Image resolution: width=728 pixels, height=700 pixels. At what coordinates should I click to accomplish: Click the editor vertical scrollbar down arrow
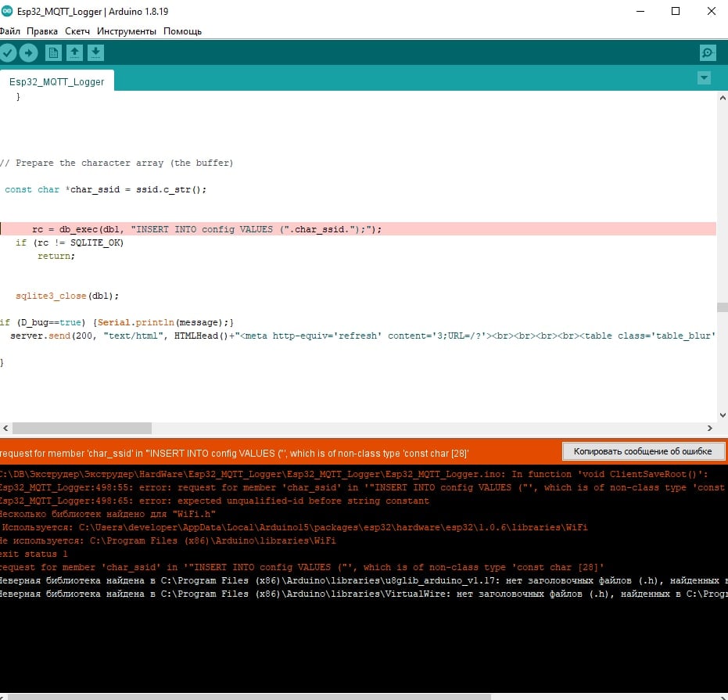pos(722,415)
